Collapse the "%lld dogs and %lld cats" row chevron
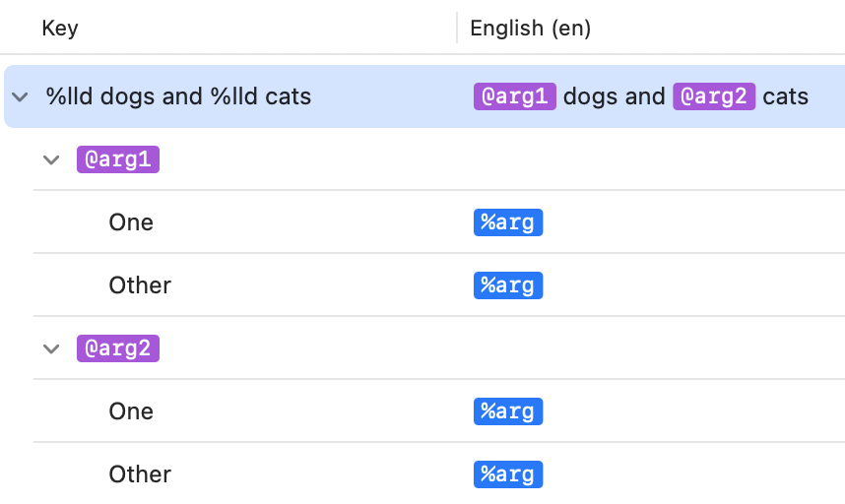845x504 pixels. [19, 96]
